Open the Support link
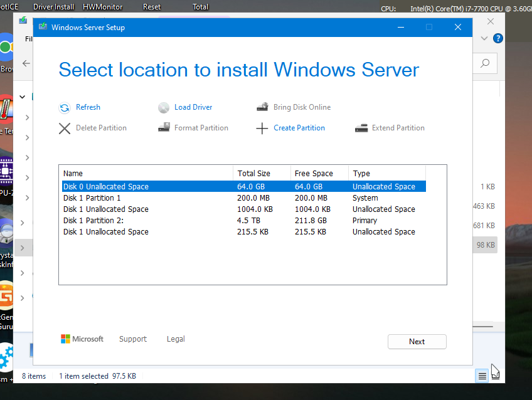The width and height of the screenshot is (532, 400). coord(132,339)
